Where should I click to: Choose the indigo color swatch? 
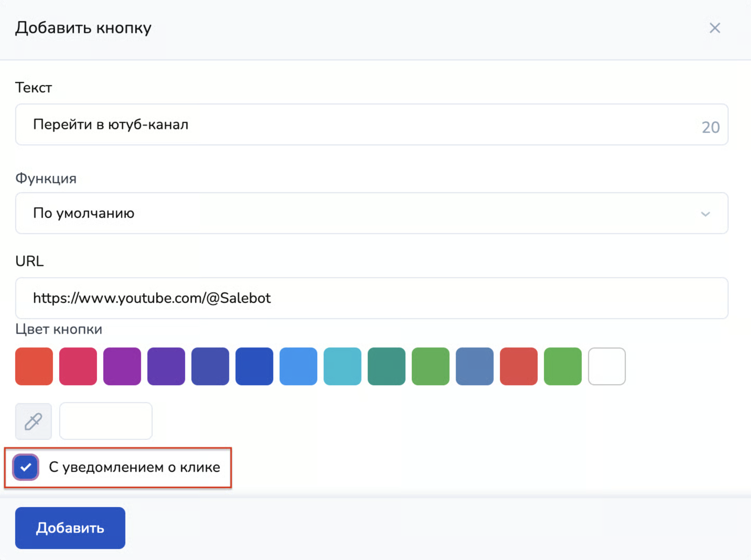[210, 366]
